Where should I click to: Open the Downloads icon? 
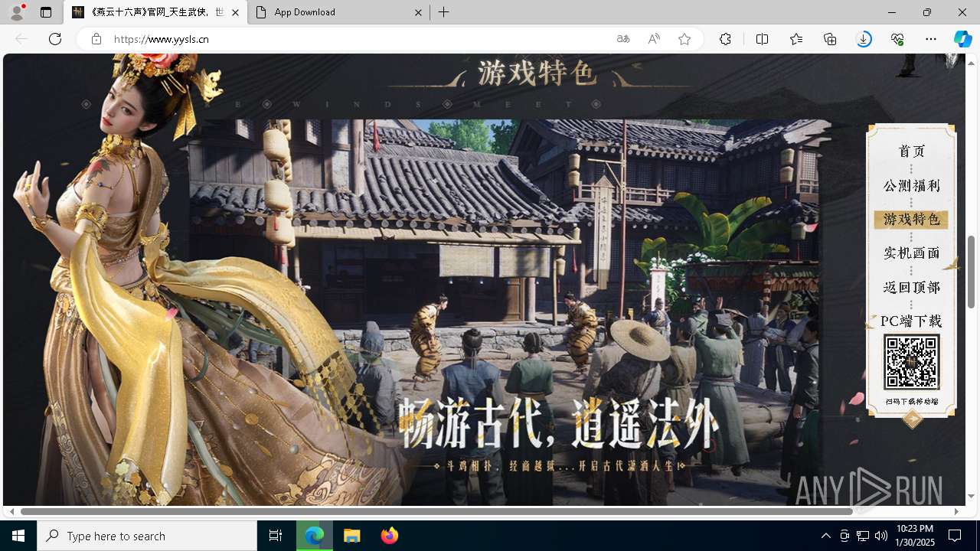tap(864, 39)
